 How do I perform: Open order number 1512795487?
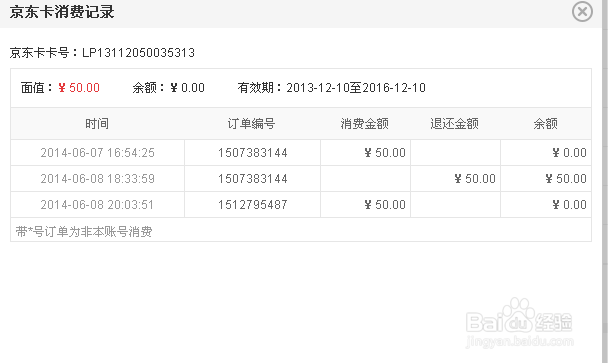(x=252, y=205)
